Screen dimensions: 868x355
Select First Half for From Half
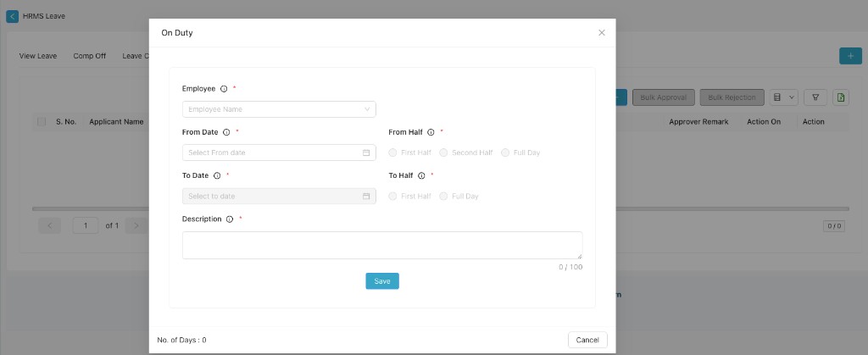[x=393, y=153]
